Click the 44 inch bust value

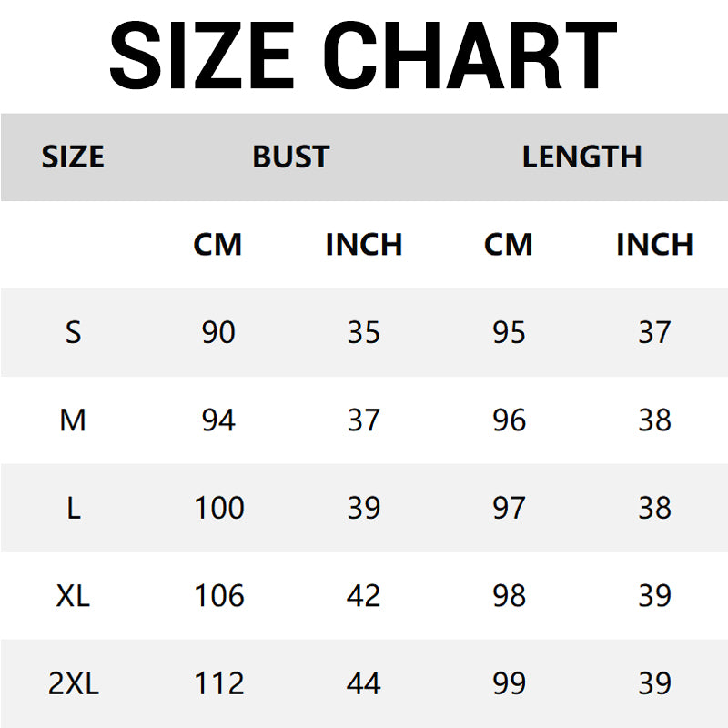(x=363, y=683)
